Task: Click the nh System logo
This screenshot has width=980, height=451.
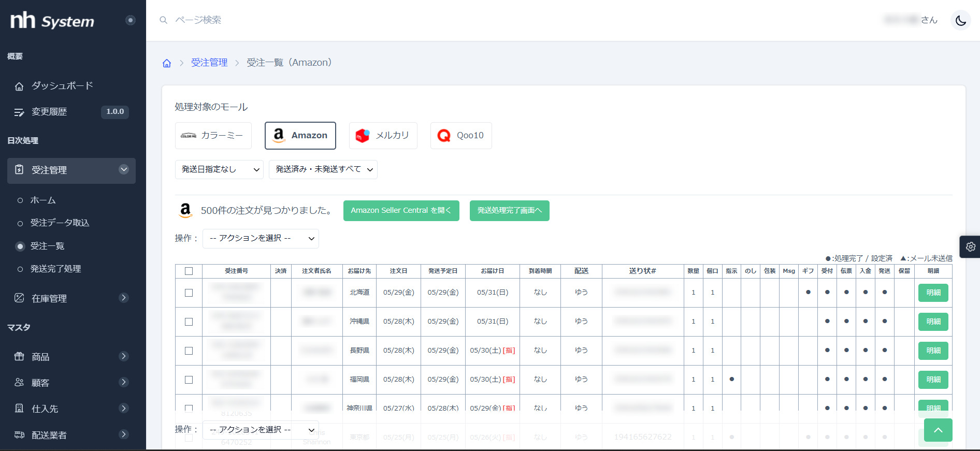Action: (52, 21)
